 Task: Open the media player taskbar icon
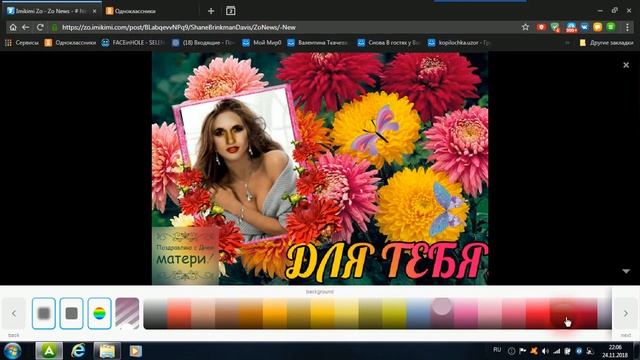coord(136,351)
